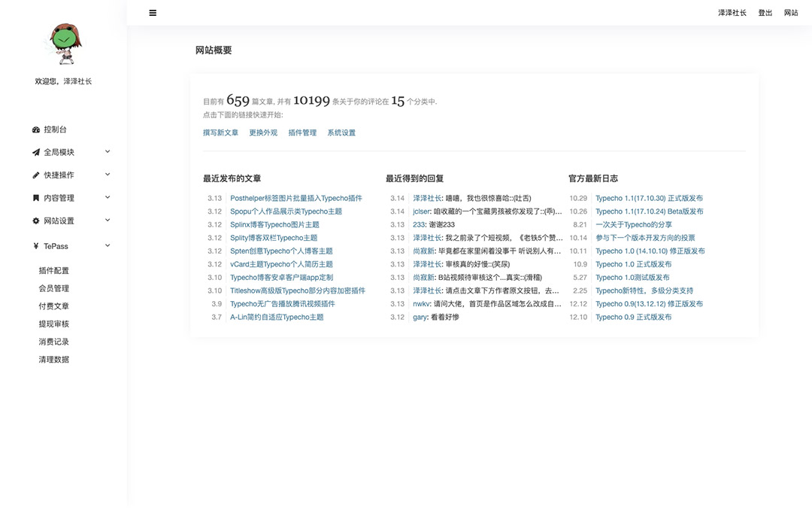
Task: Open the 插件管理 quick link
Action: coord(302,133)
